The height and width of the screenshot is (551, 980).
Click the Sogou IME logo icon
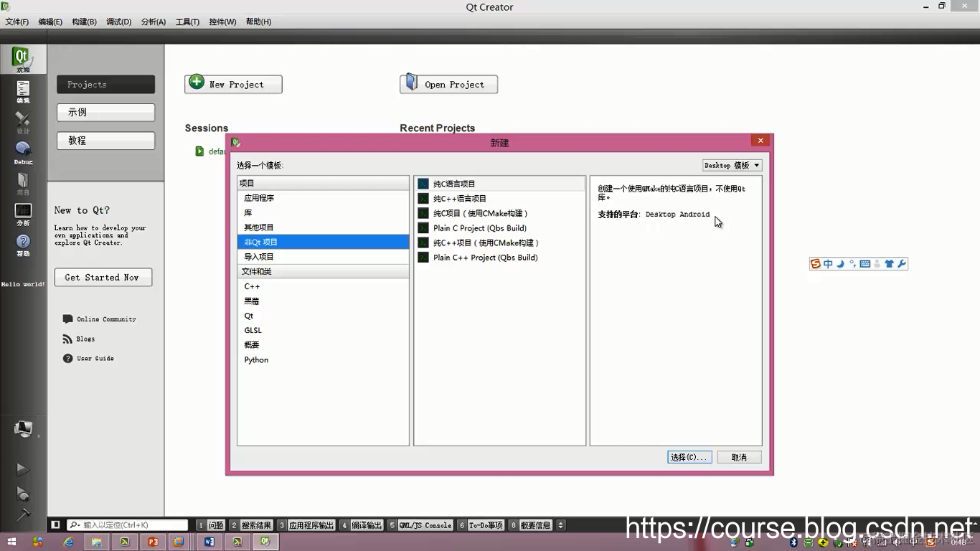[x=815, y=264]
